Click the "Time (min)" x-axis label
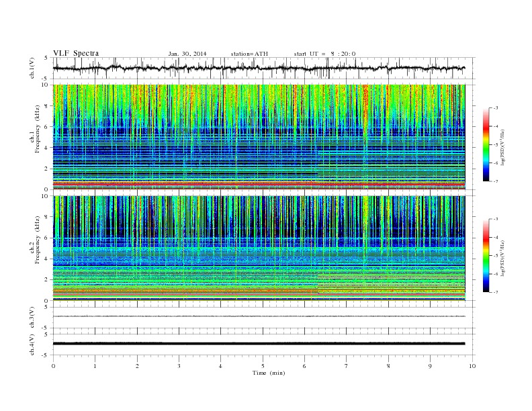 (269, 373)
